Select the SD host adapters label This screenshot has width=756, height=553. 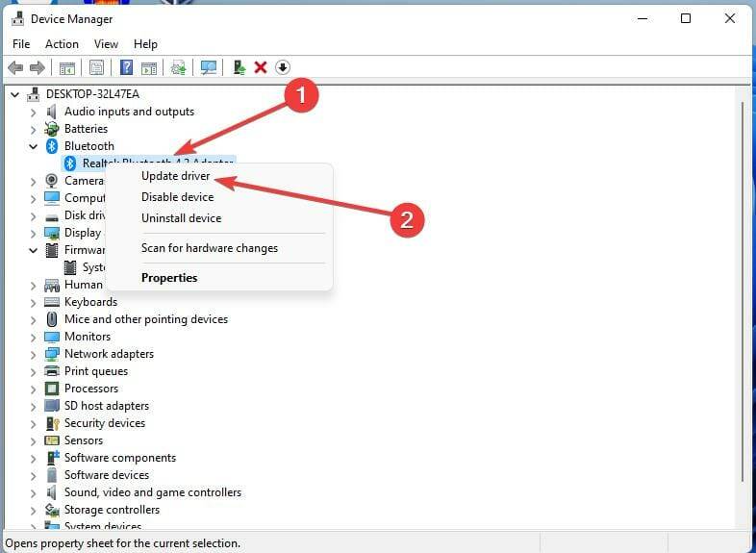pyautogui.click(x=107, y=406)
